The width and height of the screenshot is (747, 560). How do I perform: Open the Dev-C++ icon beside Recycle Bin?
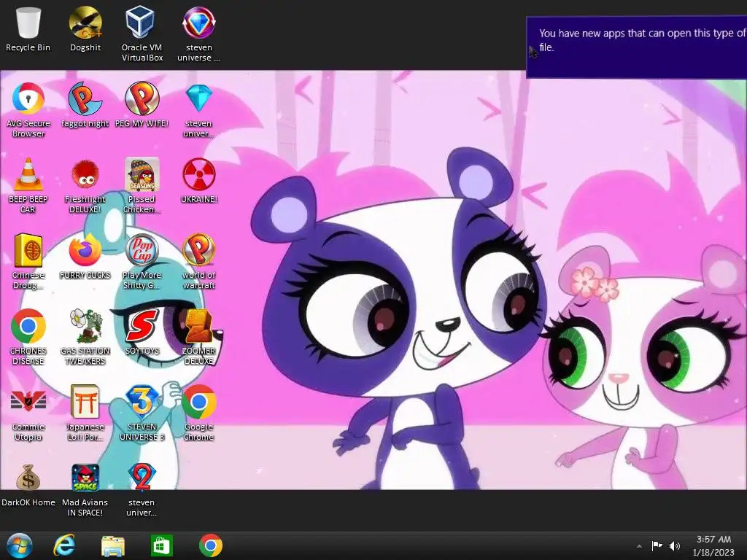tap(85, 29)
